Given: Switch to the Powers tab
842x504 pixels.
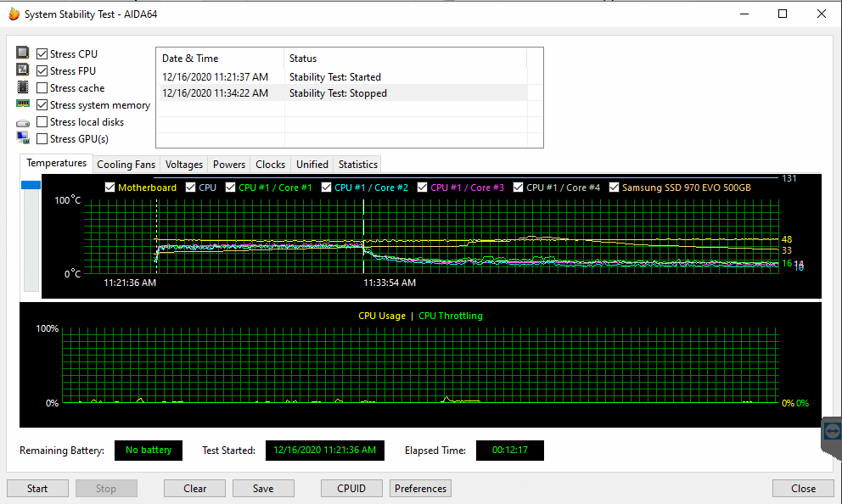Looking at the screenshot, I should (229, 165).
